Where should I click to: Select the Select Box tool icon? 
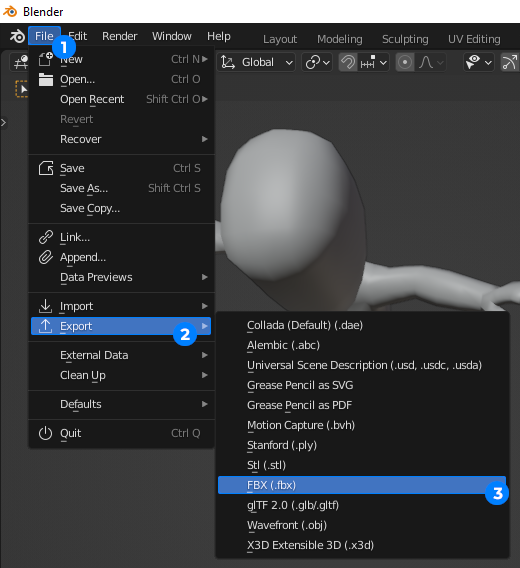(21, 89)
